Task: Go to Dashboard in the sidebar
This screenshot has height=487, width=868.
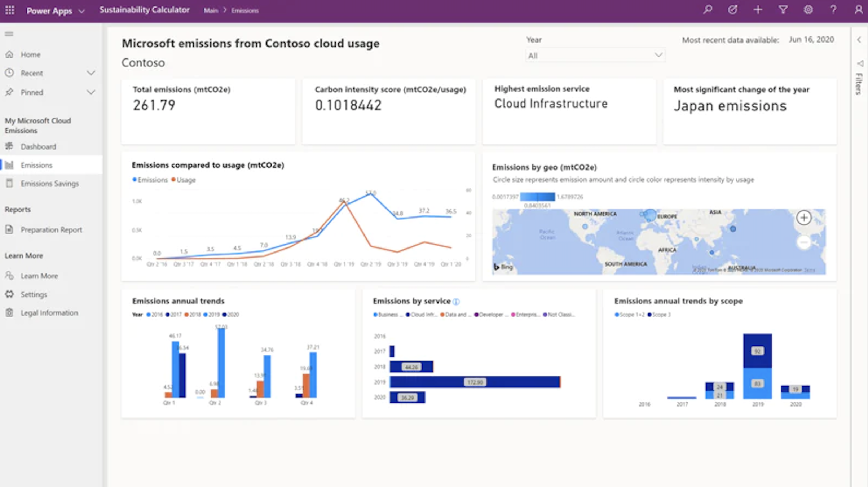Action: [x=38, y=146]
